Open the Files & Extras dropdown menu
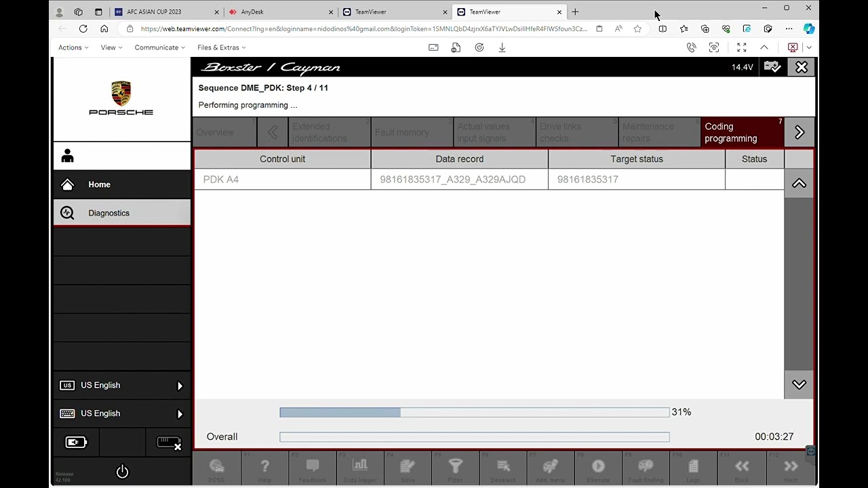The image size is (868, 488). (221, 47)
